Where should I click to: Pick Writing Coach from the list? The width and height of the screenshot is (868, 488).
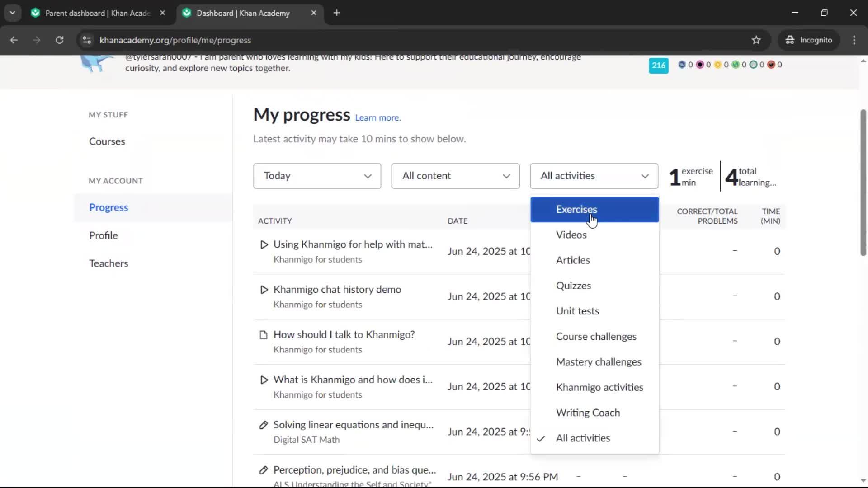tap(594, 413)
